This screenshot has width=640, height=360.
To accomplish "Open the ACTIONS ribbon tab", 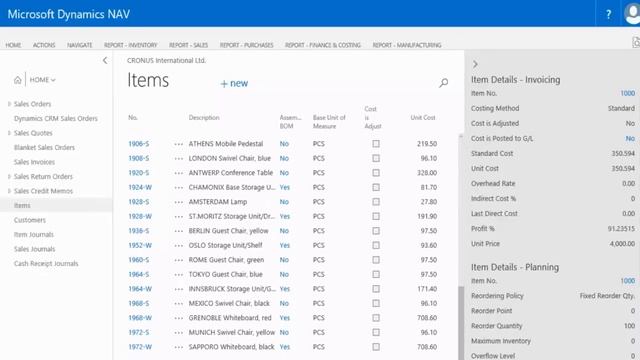I will tap(44, 45).
